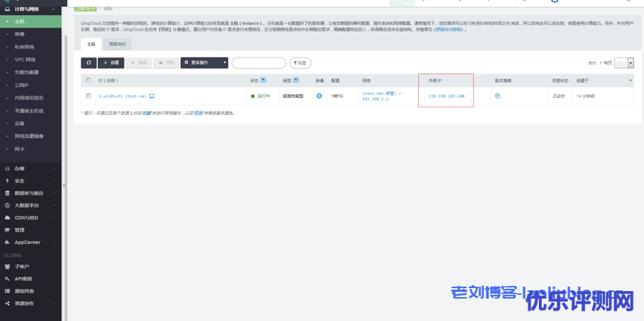Screen dimensions: 644x321
Task: Click the 计算与网络 laptop sidebar icon
Action: tap(7, 9)
